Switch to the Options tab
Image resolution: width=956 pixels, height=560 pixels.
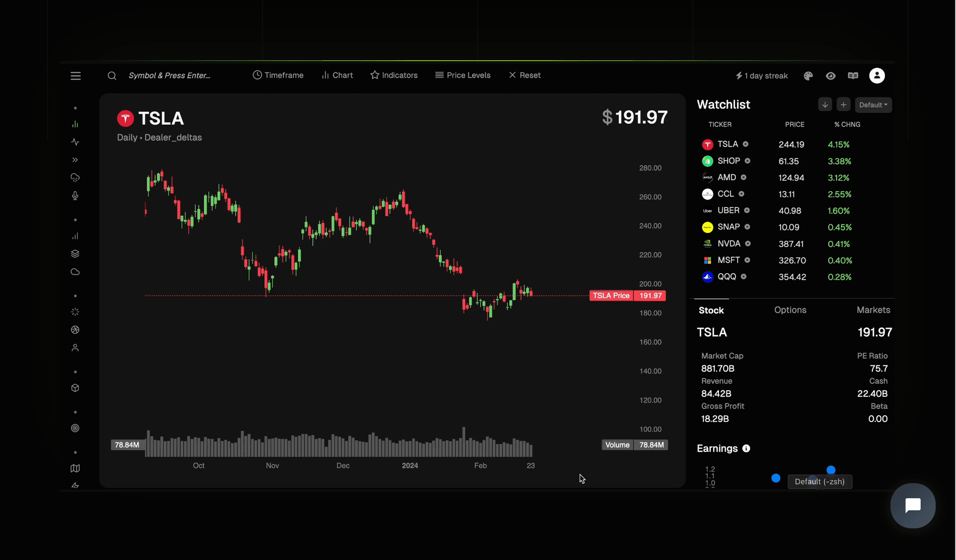pos(790,310)
